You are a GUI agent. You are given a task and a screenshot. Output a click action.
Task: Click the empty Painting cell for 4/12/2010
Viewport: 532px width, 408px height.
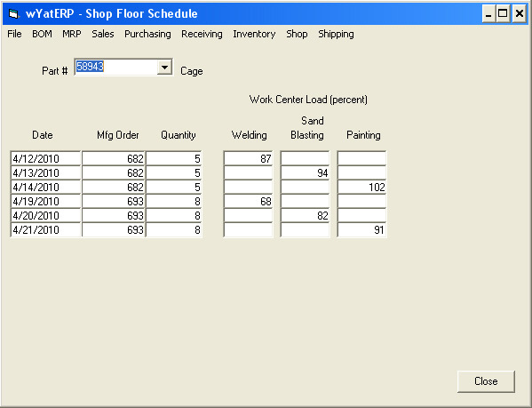(x=362, y=158)
